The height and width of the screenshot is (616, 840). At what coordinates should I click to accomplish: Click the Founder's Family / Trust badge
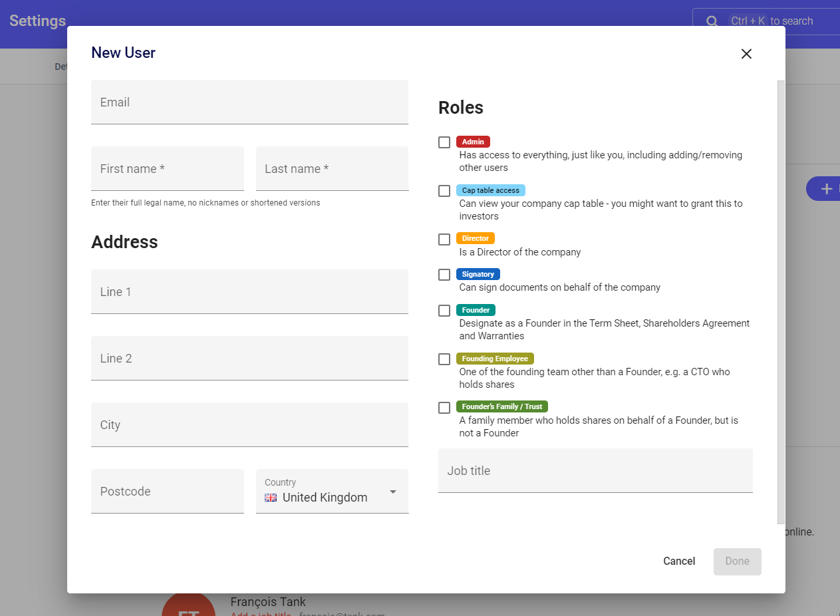(x=501, y=406)
